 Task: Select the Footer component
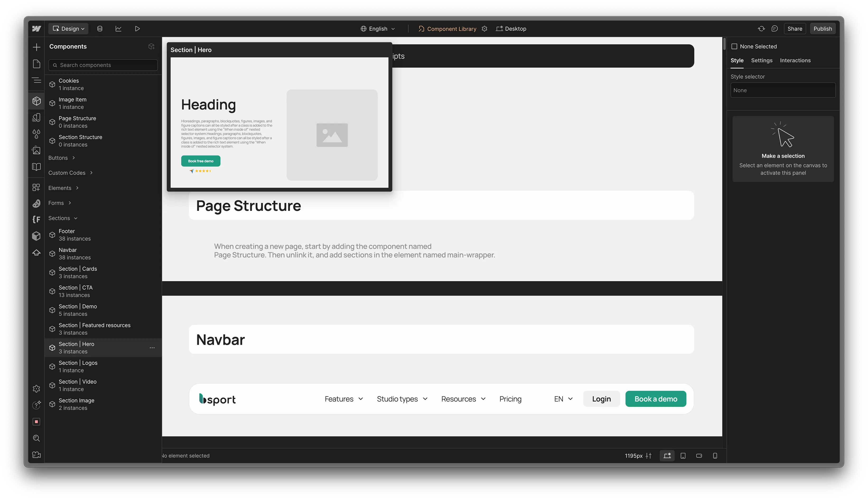[103, 235]
